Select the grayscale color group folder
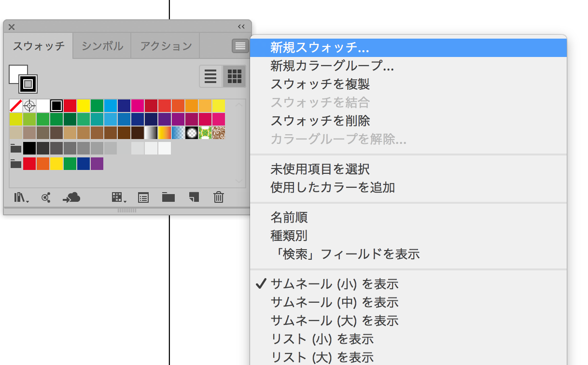 (x=16, y=148)
